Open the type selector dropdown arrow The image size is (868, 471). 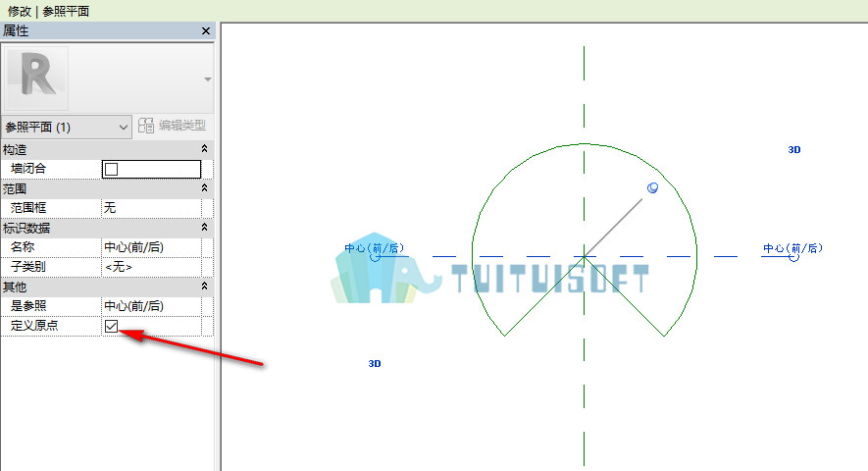coord(208,79)
